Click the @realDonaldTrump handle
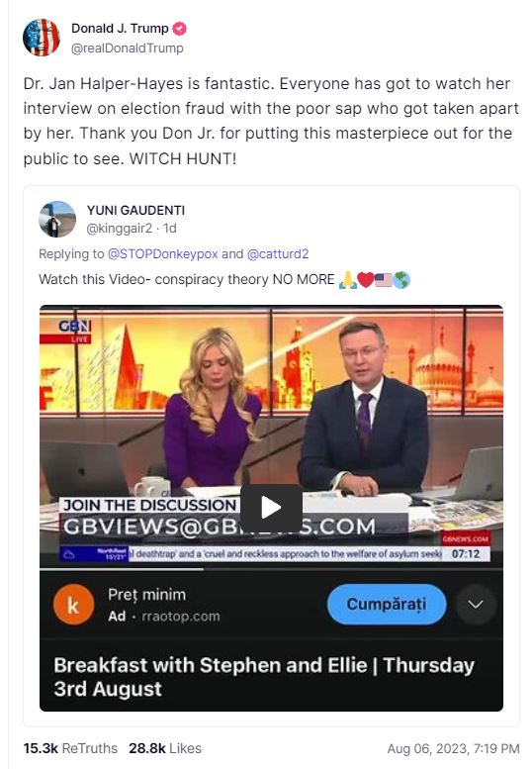This screenshot has height=769, width=532. (128, 48)
